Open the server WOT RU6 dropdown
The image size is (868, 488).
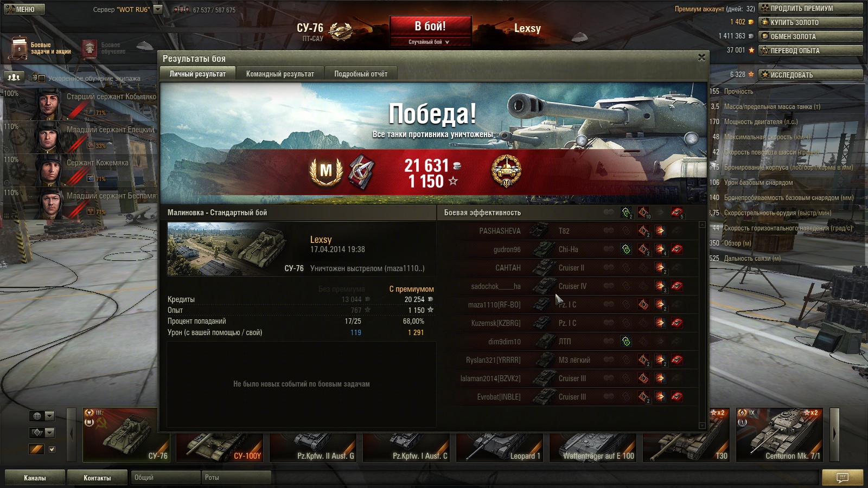click(158, 9)
